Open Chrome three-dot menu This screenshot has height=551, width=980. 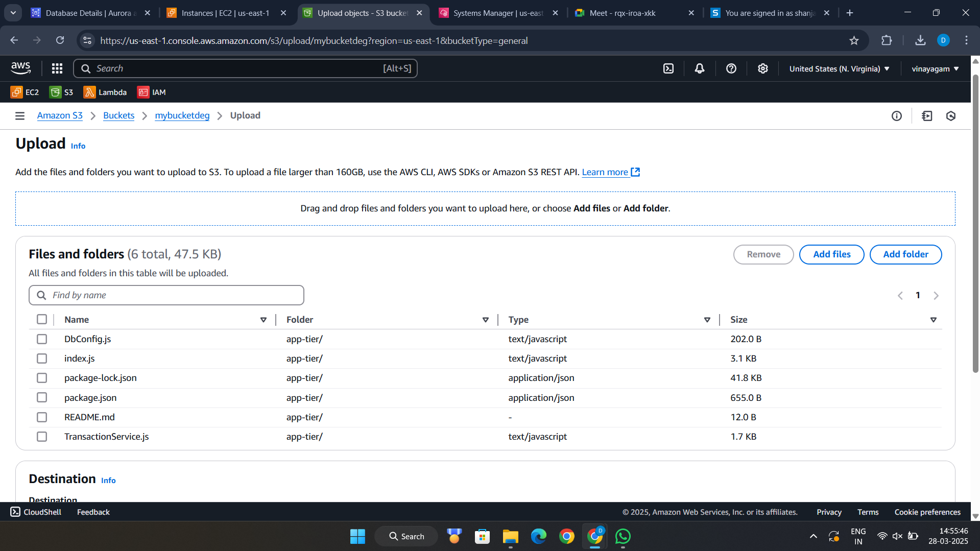(x=966, y=40)
